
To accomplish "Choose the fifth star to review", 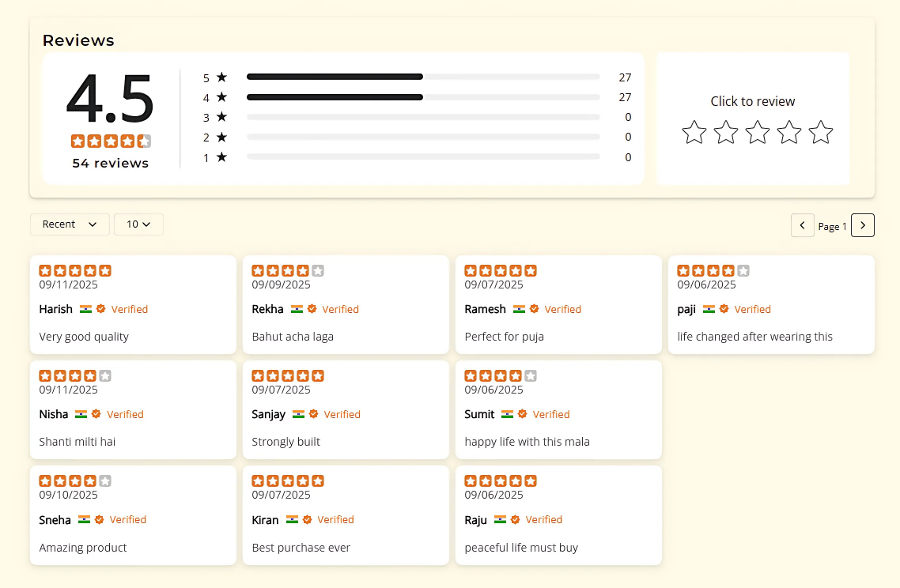I will click(x=821, y=132).
